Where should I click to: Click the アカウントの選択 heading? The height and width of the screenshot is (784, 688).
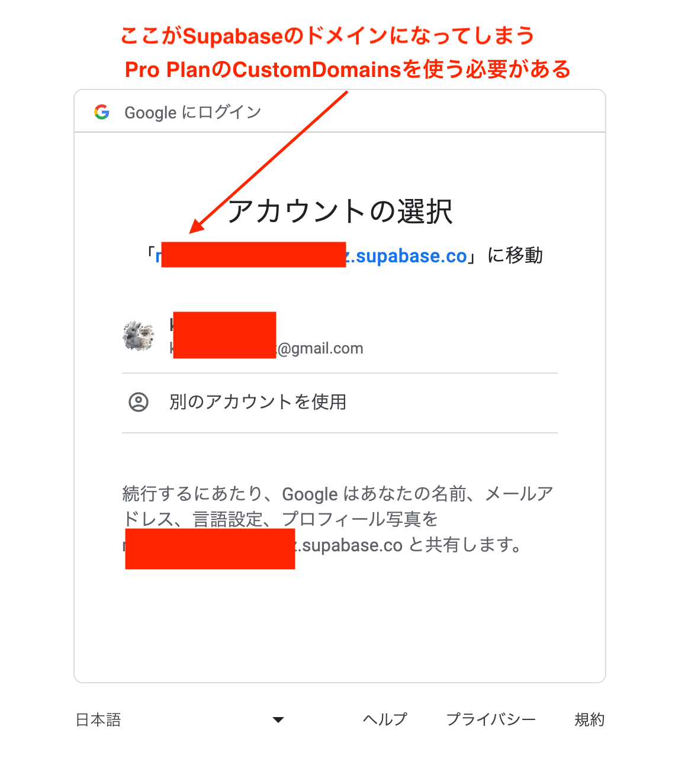(340, 211)
